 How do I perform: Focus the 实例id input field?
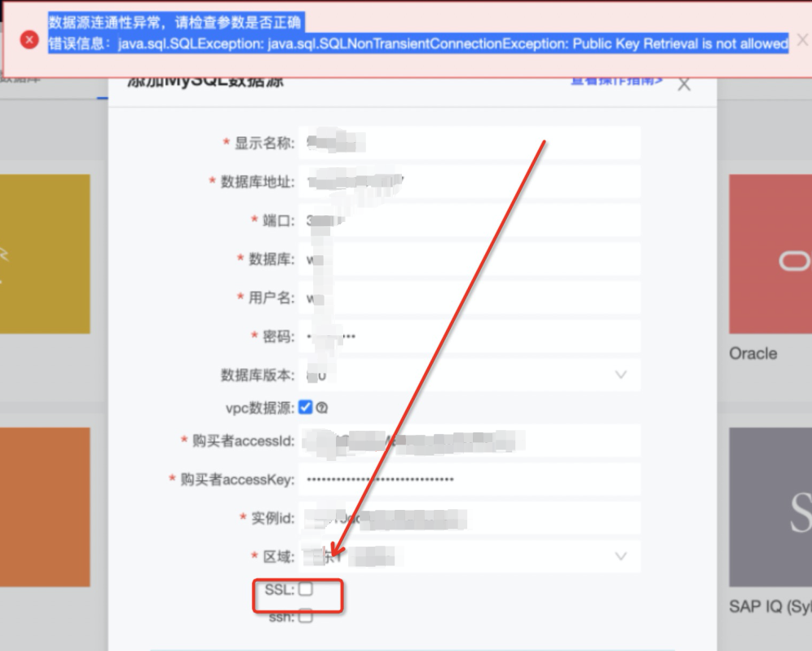click(469, 518)
